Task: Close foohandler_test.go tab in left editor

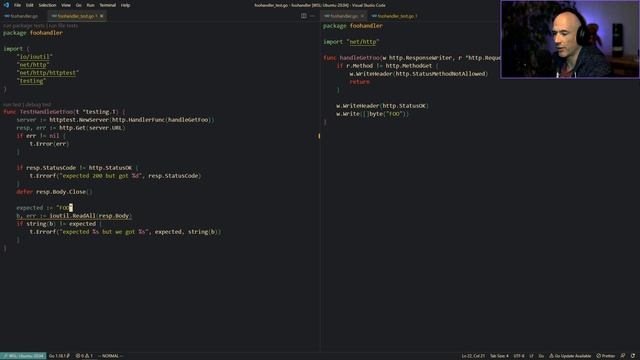Action: (x=102, y=16)
